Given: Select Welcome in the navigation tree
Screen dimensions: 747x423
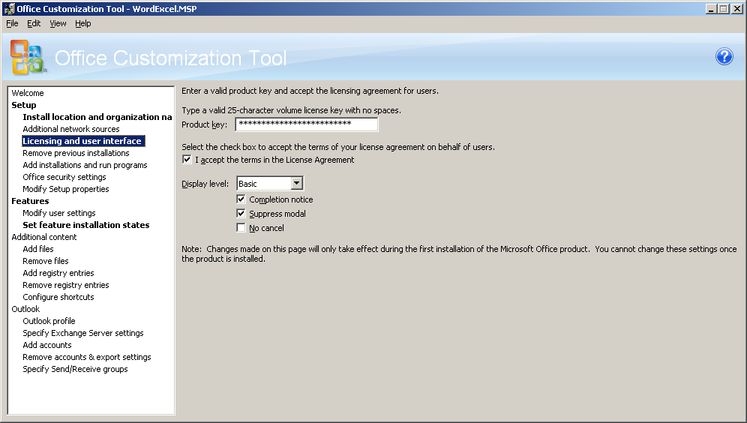Looking at the screenshot, I should point(28,93).
